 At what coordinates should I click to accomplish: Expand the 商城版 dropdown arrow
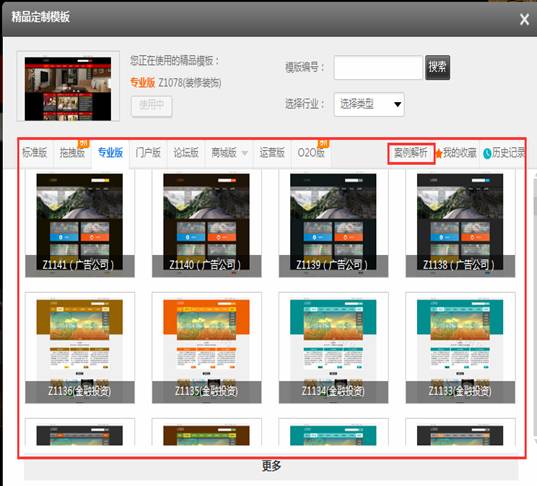[x=245, y=153]
